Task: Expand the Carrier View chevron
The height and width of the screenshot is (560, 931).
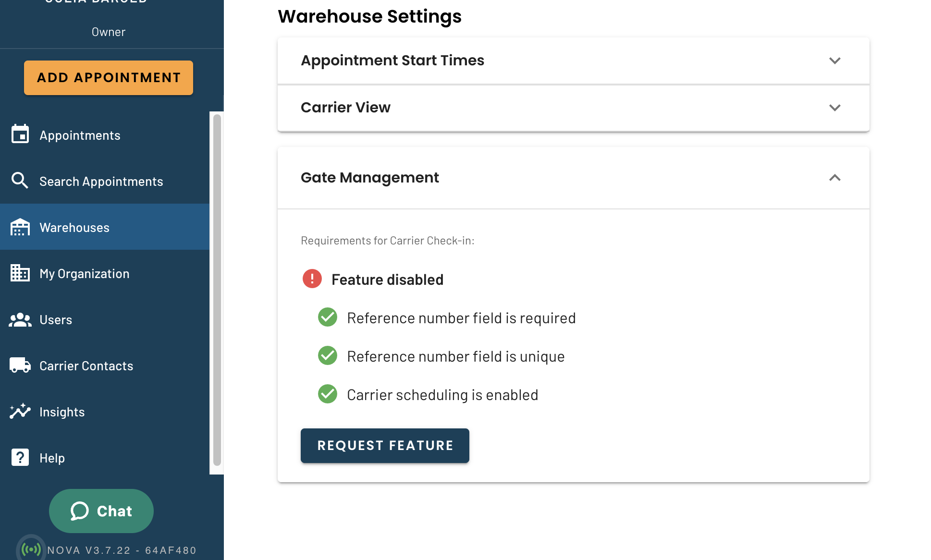Action: click(835, 108)
